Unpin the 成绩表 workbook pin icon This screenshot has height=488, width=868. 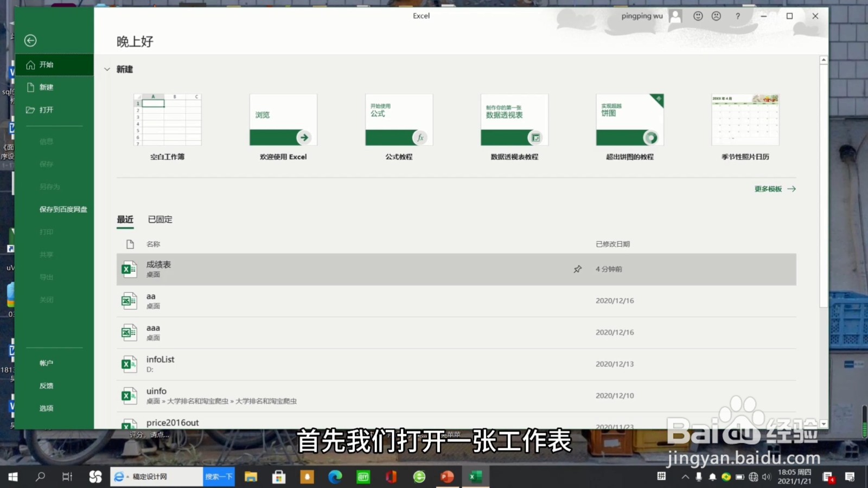click(x=577, y=268)
